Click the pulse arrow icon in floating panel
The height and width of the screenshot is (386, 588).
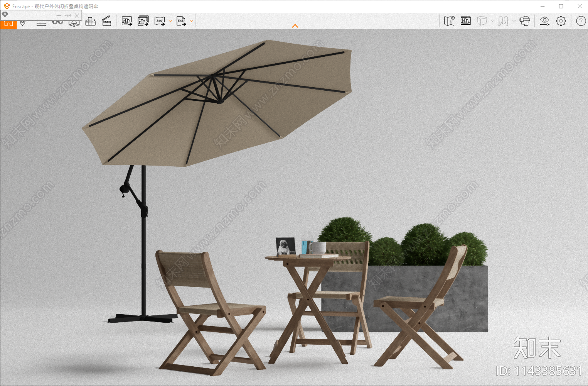68,15
